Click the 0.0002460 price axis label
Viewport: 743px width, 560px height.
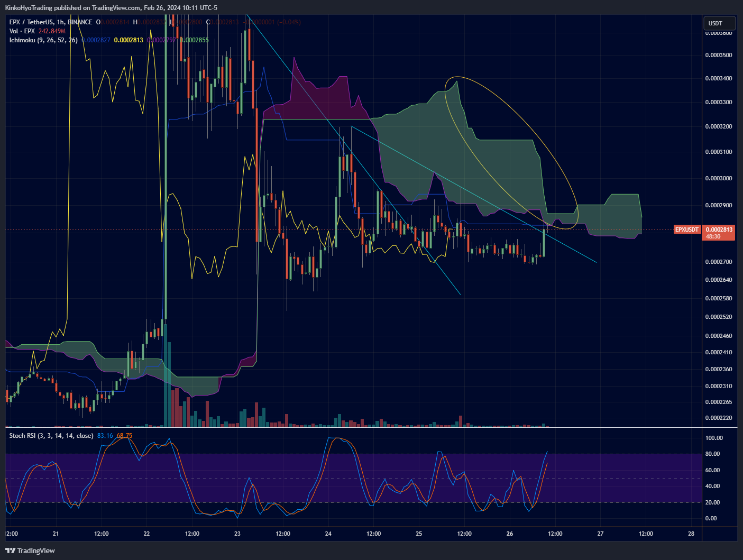(x=719, y=336)
